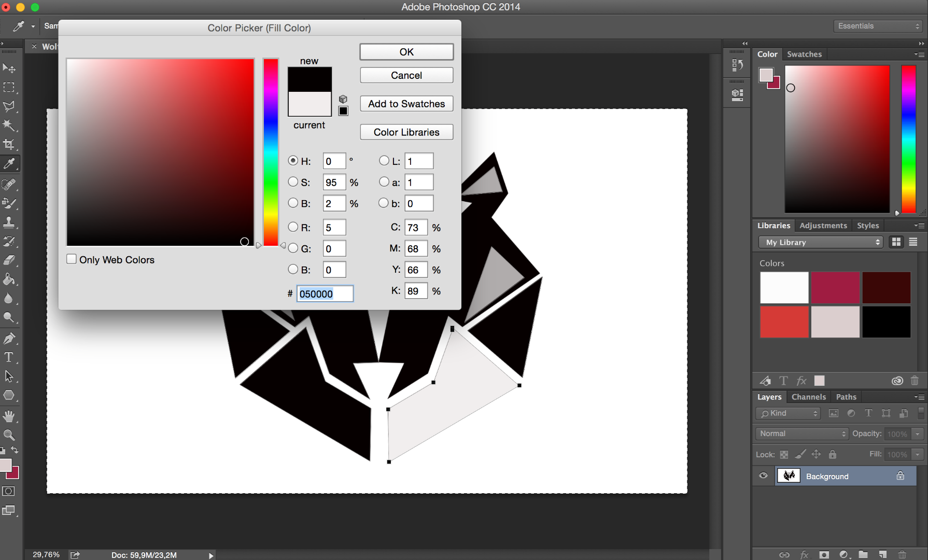The height and width of the screenshot is (560, 928).
Task: Select the Zoom tool
Action: coord(9,436)
